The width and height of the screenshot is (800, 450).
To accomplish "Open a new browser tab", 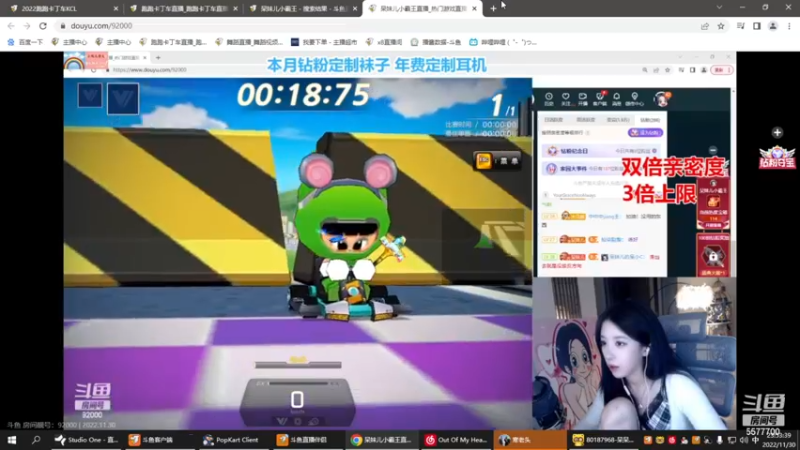I will tap(493, 9).
